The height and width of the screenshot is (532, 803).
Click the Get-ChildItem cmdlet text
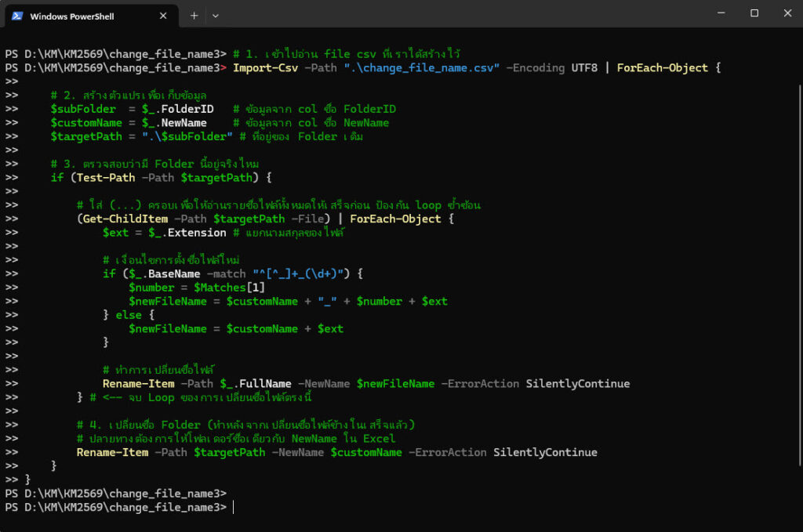(x=125, y=219)
